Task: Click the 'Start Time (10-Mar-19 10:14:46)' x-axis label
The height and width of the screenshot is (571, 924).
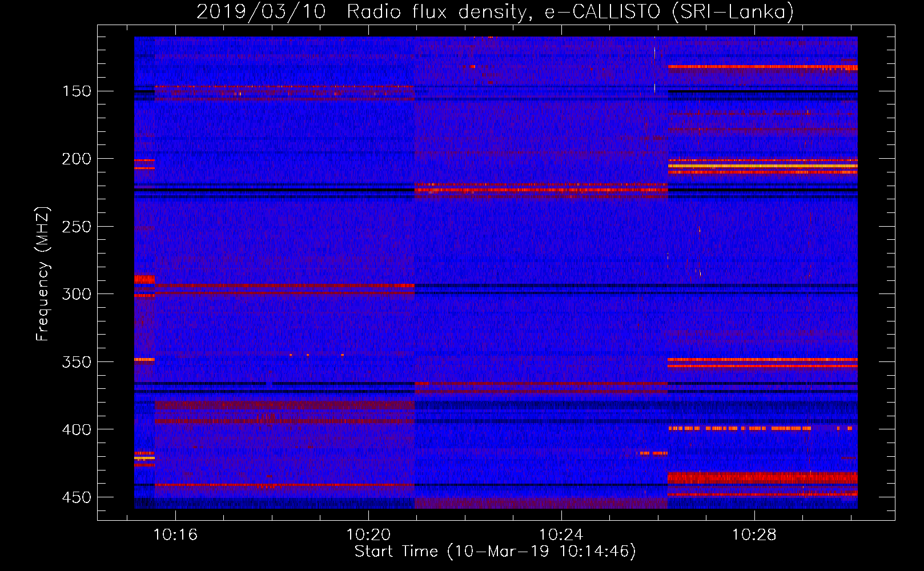Action: tap(495, 552)
